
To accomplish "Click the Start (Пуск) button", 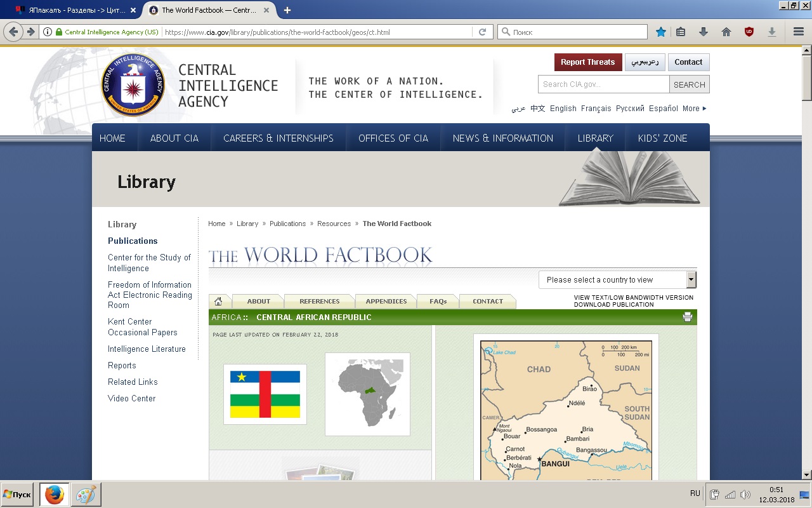I will coord(17,494).
